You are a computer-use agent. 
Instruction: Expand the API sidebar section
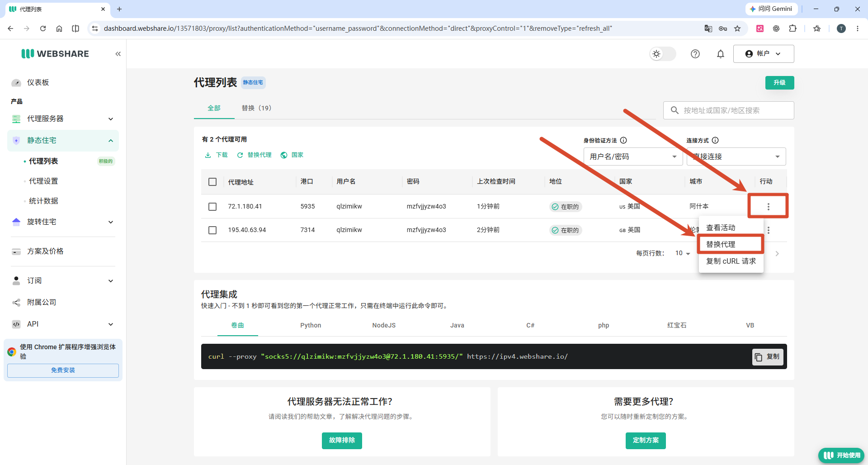click(x=63, y=324)
